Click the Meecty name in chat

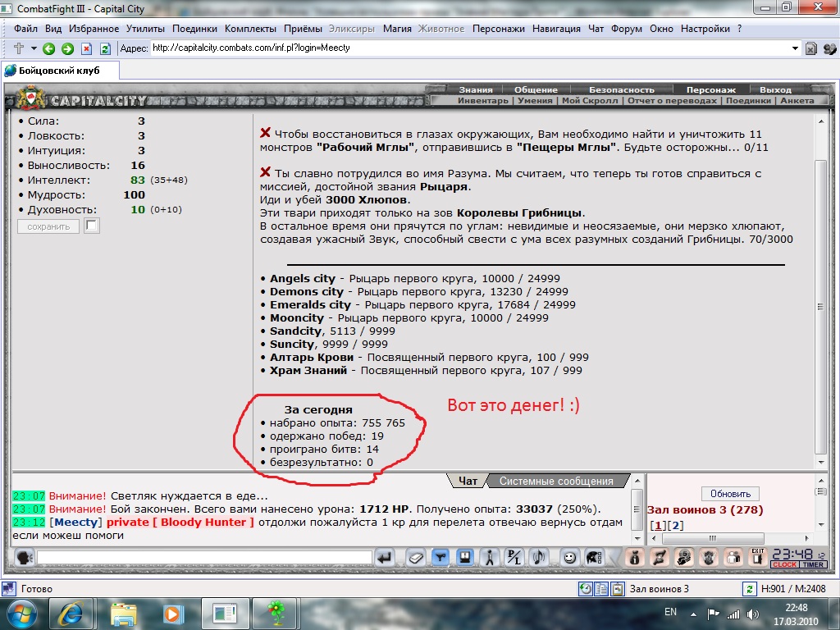click(x=75, y=523)
